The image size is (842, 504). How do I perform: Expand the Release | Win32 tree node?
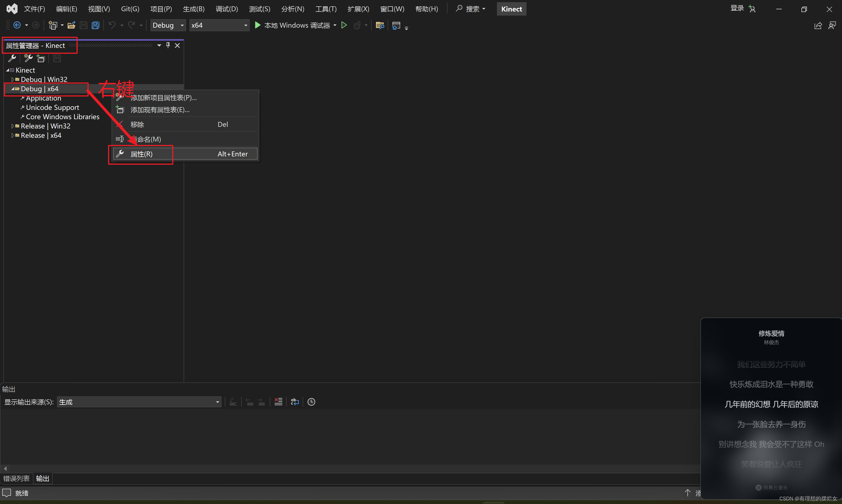coord(13,126)
